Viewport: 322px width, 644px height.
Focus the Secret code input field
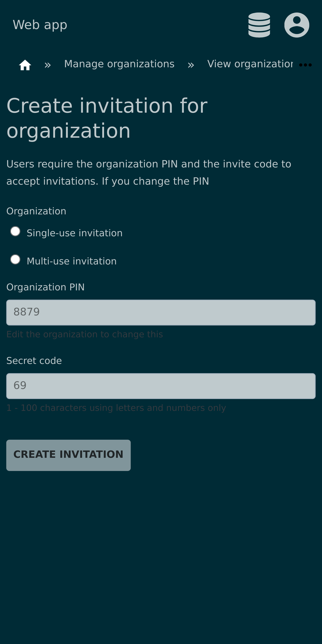[161, 386]
